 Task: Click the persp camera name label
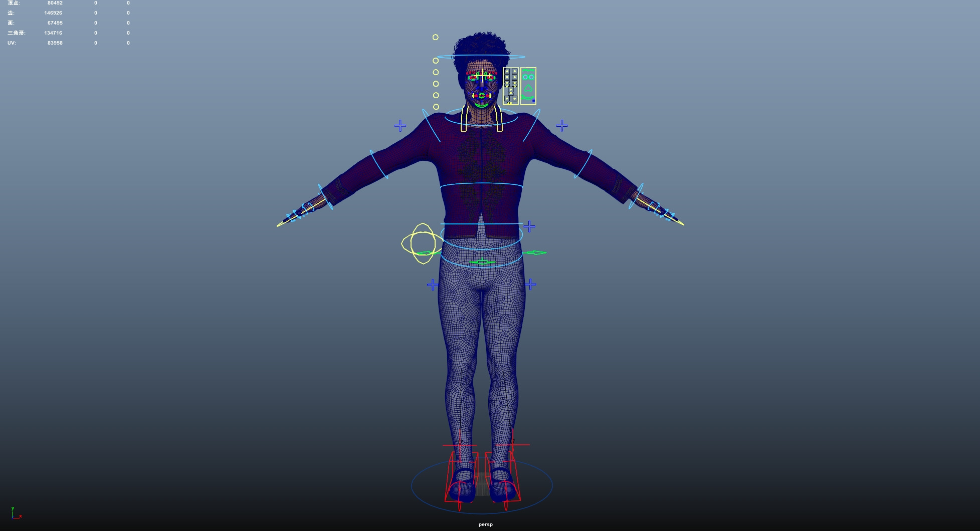[x=486, y=524]
